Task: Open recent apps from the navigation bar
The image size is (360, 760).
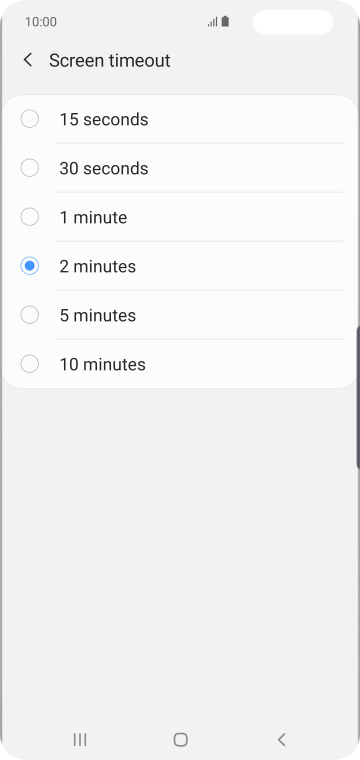Action: (80, 739)
